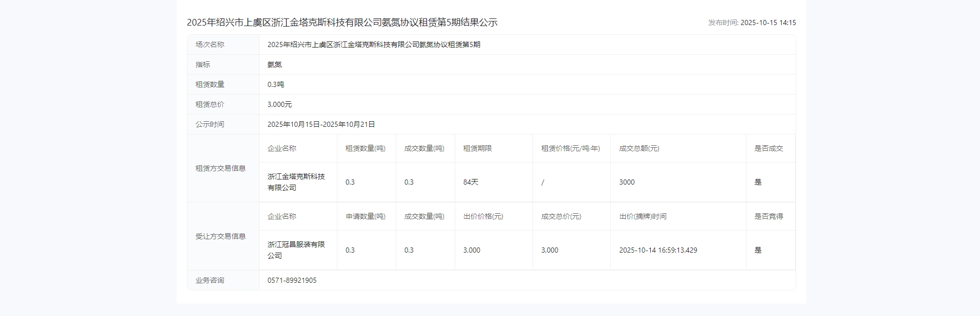Viewport: 980px width, 316px height.
Task: Click the 浙江冠昌服装有限公司 company cell
Action: click(296, 250)
